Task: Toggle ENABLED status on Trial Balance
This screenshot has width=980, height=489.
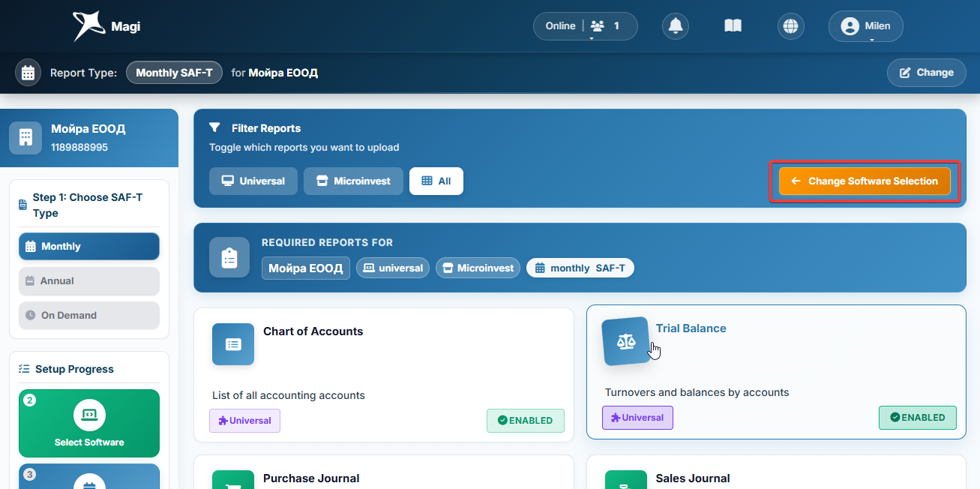Action: pos(918,418)
